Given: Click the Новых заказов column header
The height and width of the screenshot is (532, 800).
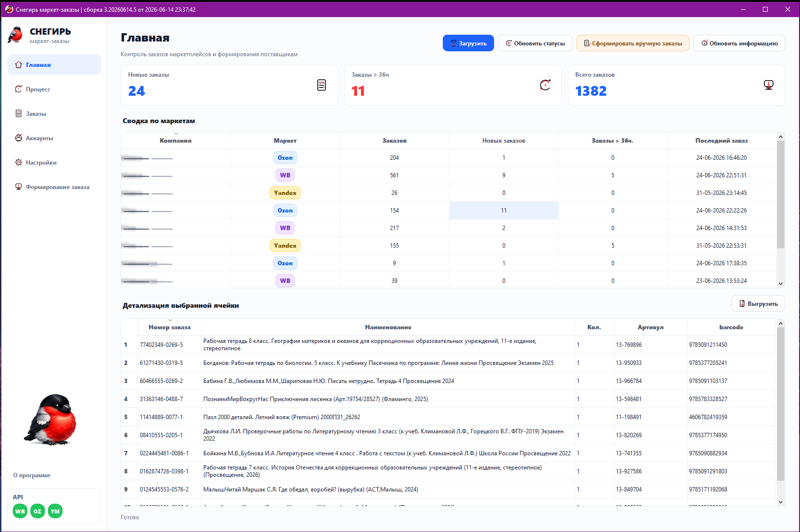Looking at the screenshot, I should 504,141.
